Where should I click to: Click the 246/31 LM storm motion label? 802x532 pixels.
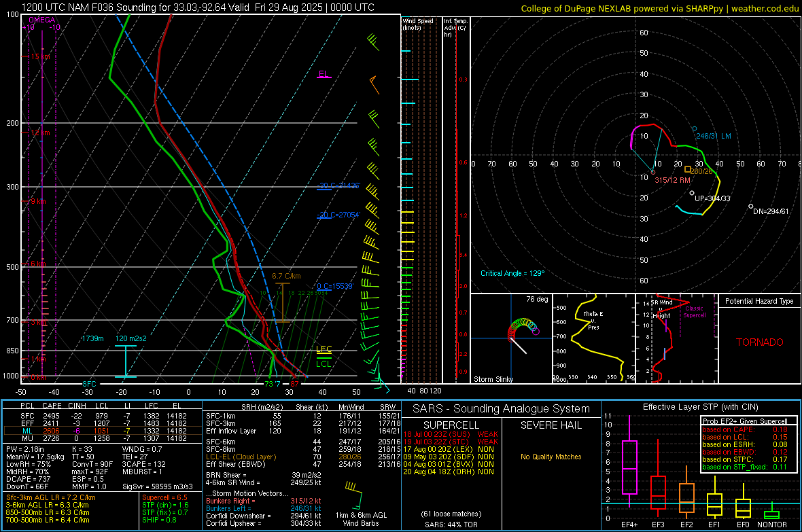pyautogui.click(x=714, y=136)
